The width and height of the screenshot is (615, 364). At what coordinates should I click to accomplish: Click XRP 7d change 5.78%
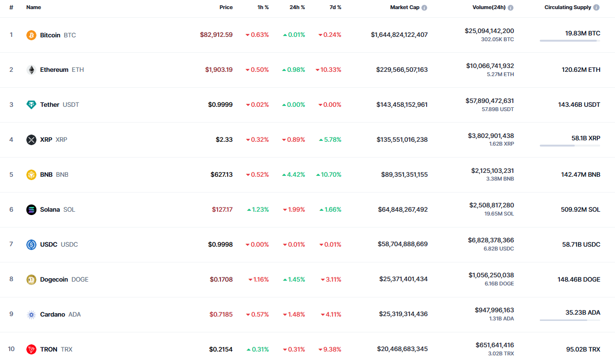point(330,140)
